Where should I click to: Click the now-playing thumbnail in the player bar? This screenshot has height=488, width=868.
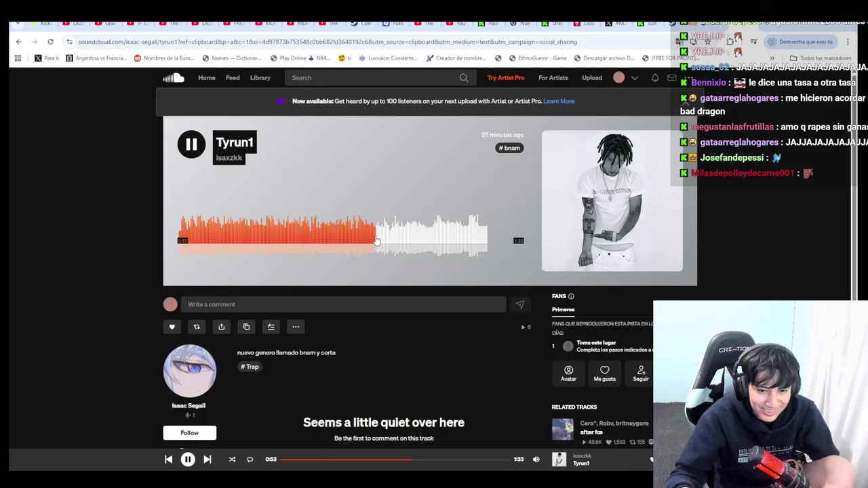(559, 460)
